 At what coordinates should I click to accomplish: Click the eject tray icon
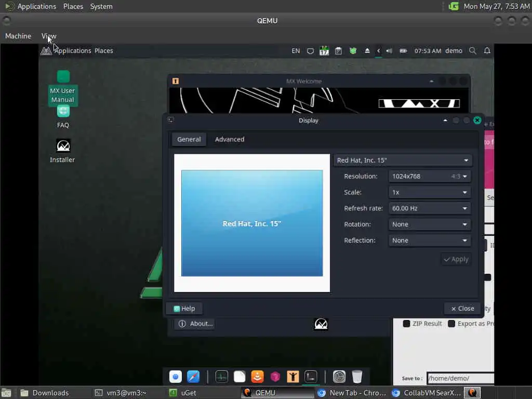[x=367, y=51]
